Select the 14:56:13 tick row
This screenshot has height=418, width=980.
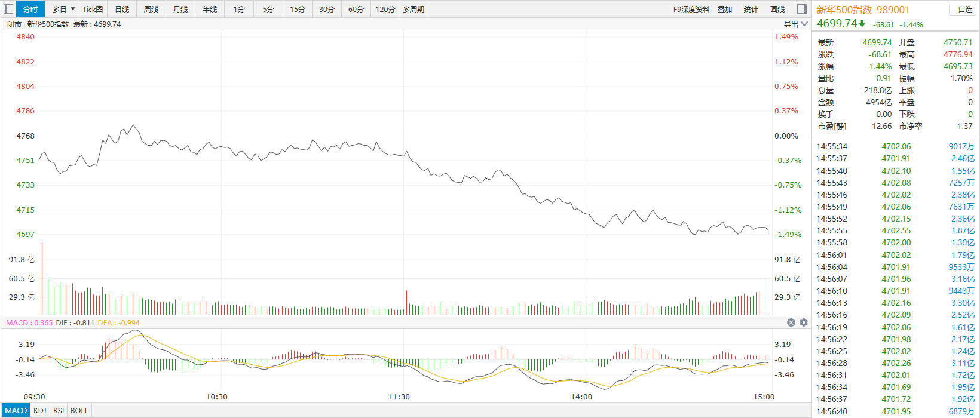pyautogui.click(x=895, y=303)
